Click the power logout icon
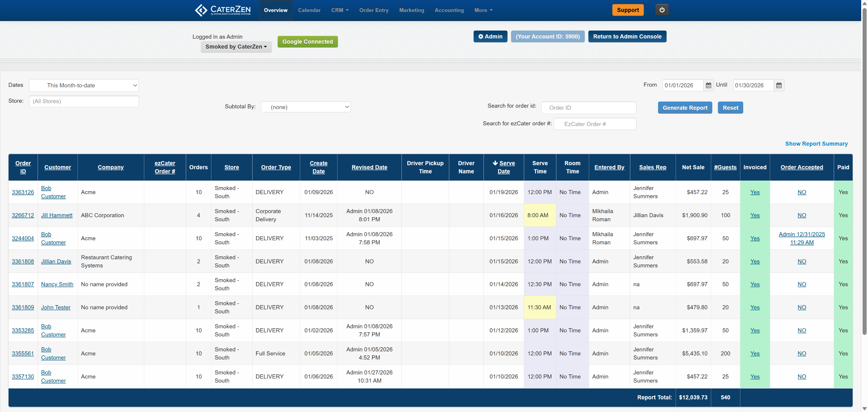 point(662,10)
